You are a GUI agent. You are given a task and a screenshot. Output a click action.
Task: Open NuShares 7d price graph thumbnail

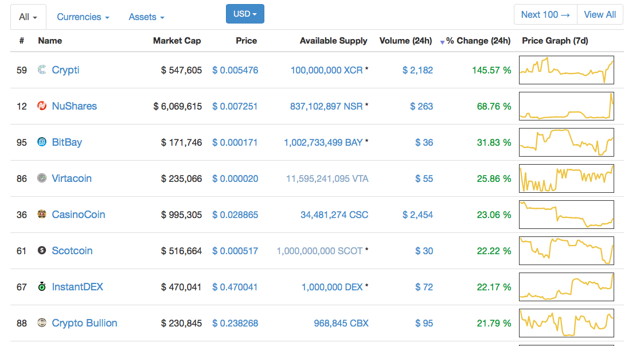tap(567, 106)
